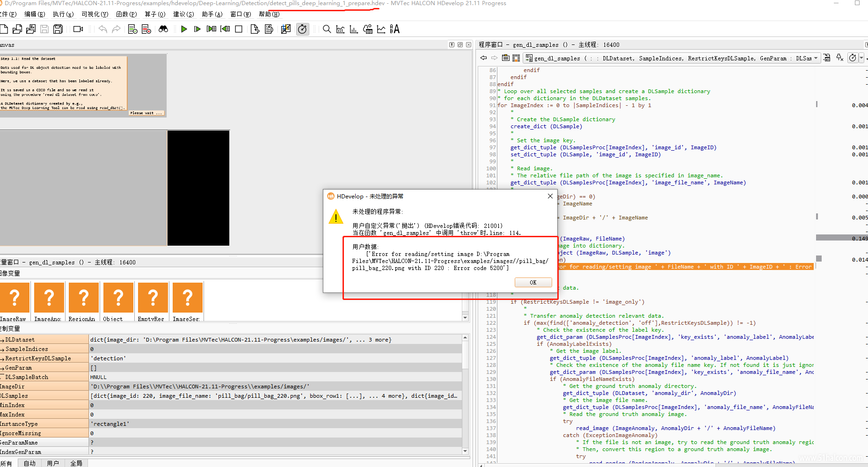
Task: Click edit procedure interface icon
Action: coord(506,58)
